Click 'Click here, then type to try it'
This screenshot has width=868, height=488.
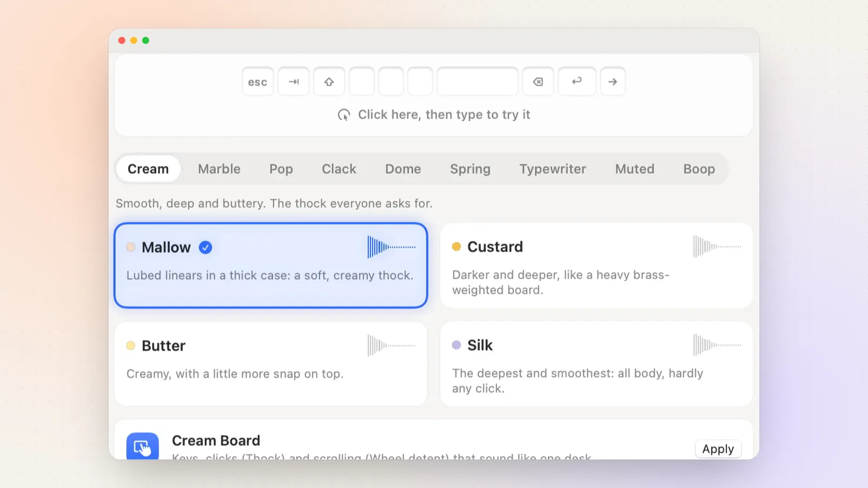click(444, 114)
